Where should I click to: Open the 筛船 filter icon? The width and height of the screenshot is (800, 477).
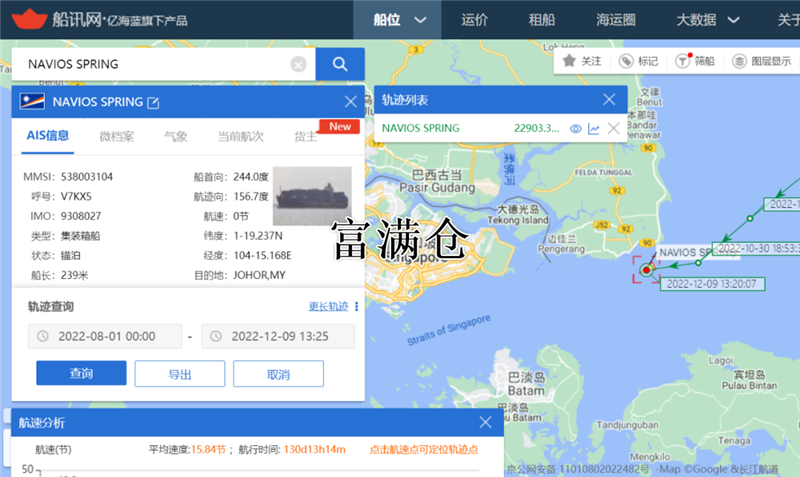[x=683, y=61]
